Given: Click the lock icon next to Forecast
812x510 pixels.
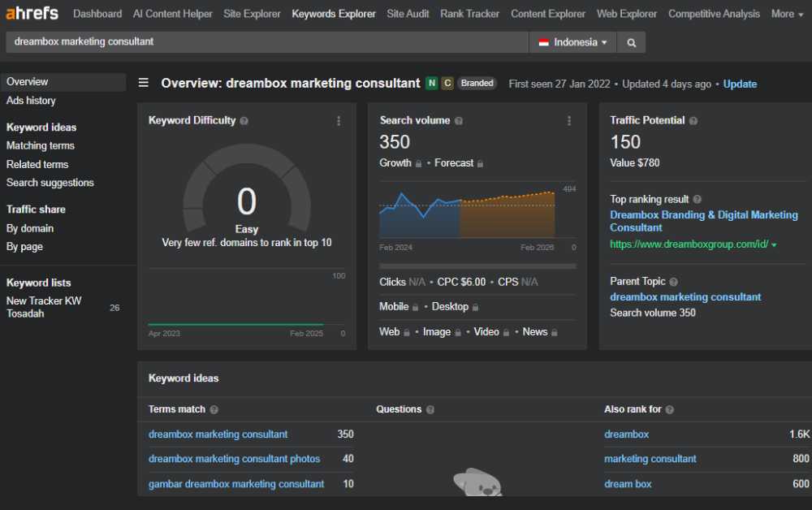Looking at the screenshot, I should 480,163.
